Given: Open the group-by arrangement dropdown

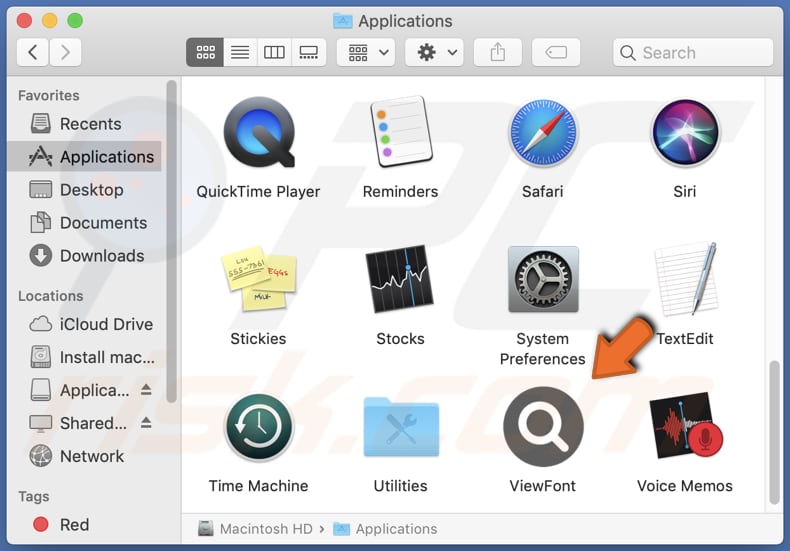Looking at the screenshot, I should [x=366, y=52].
